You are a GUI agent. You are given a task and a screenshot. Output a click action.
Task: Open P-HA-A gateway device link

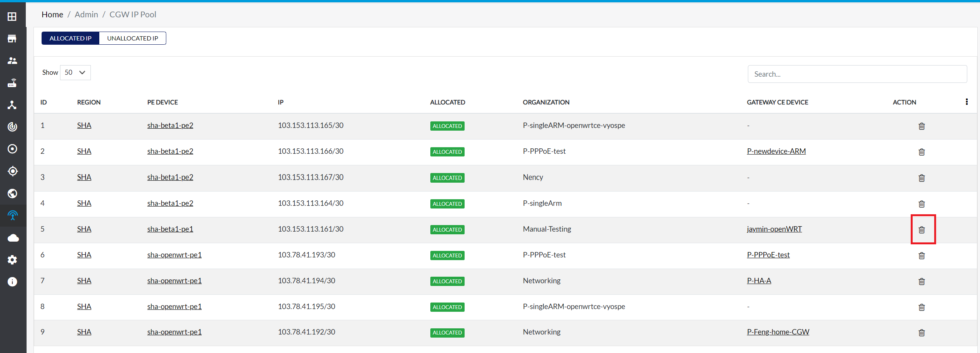tap(759, 281)
